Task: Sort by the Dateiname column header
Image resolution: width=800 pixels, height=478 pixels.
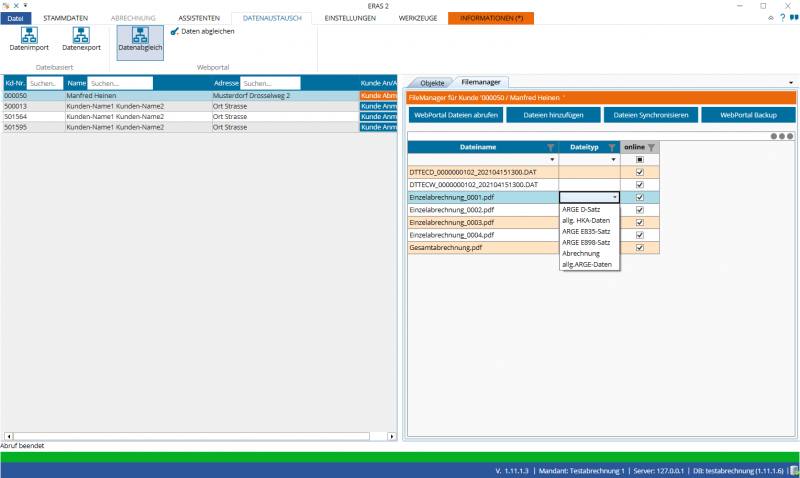Action: click(x=478, y=147)
